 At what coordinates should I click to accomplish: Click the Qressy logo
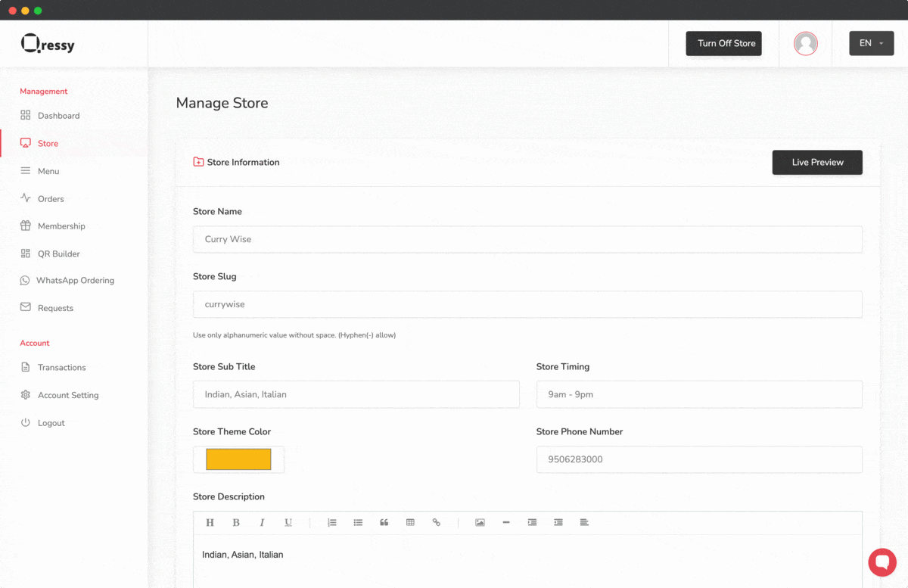tap(48, 44)
